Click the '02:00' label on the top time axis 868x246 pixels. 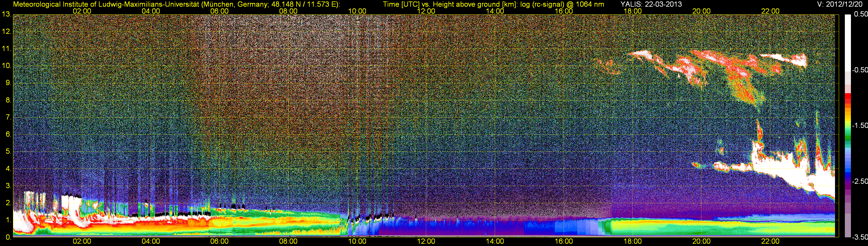click(82, 11)
